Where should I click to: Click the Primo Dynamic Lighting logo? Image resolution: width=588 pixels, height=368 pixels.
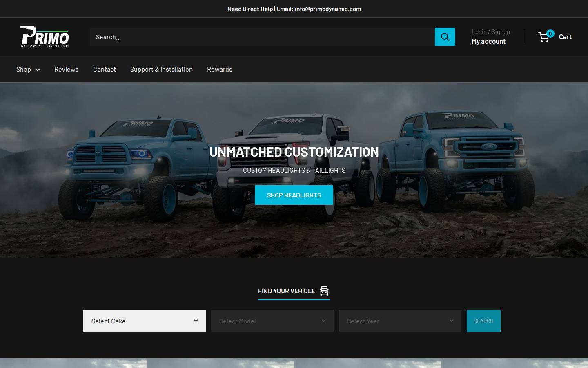(x=45, y=36)
